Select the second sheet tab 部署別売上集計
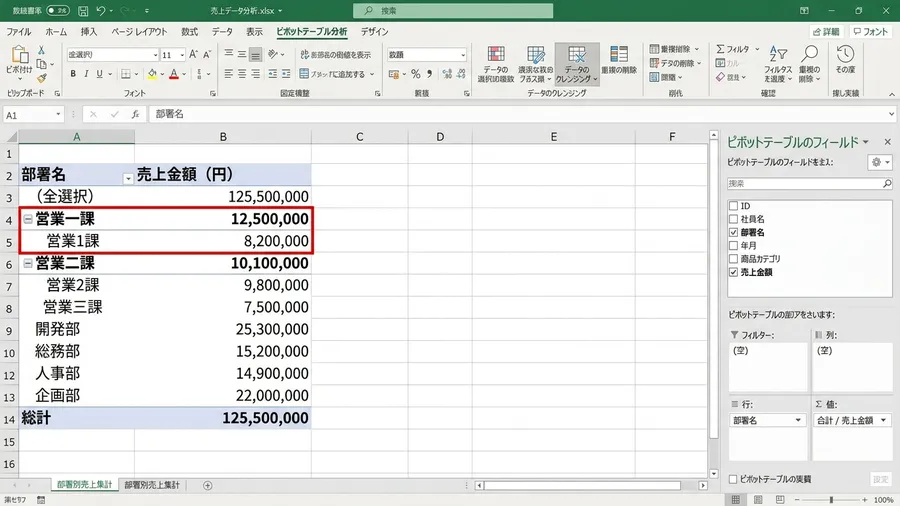This screenshot has width=900, height=506. [152, 485]
